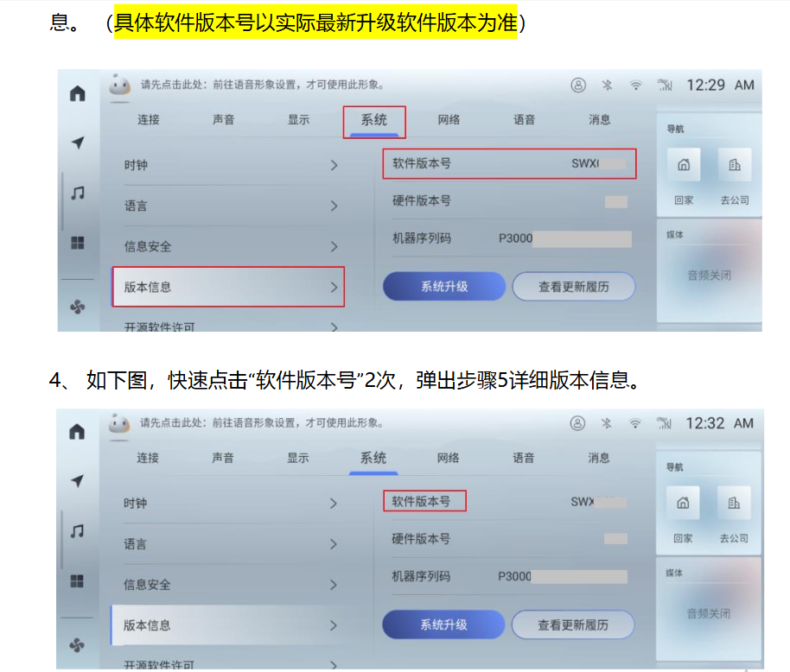Open the music note icon in lower screenshot sidebar
The height and width of the screenshot is (672, 790).
(77, 531)
